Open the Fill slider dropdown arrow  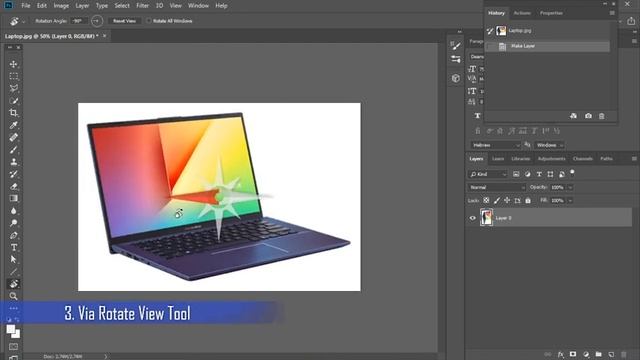click(570, 200)
